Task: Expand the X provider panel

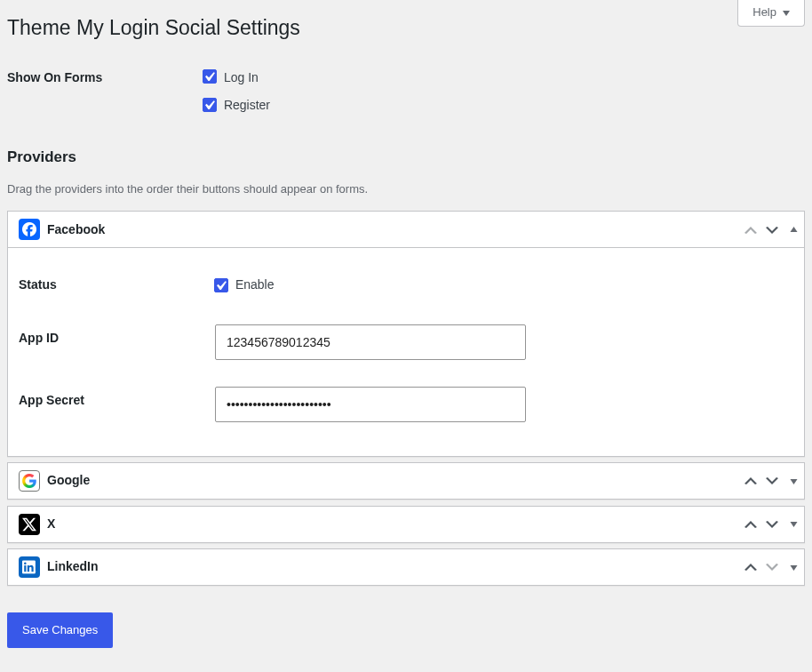Action: coord(793,524)
